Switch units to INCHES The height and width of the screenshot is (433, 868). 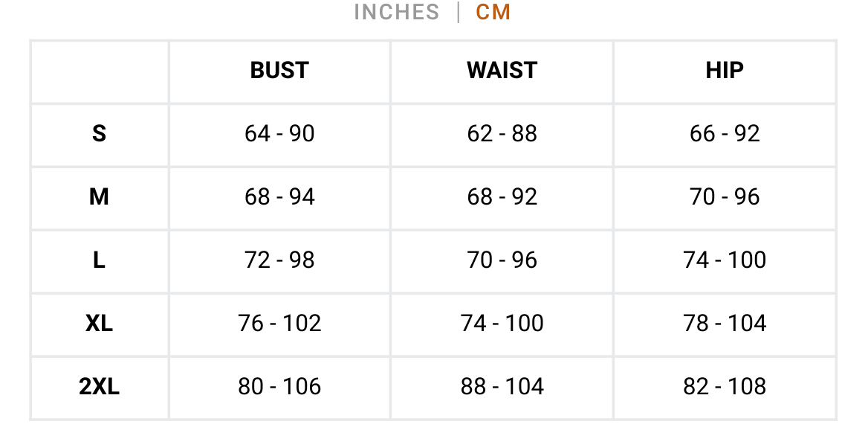[396, 12]
